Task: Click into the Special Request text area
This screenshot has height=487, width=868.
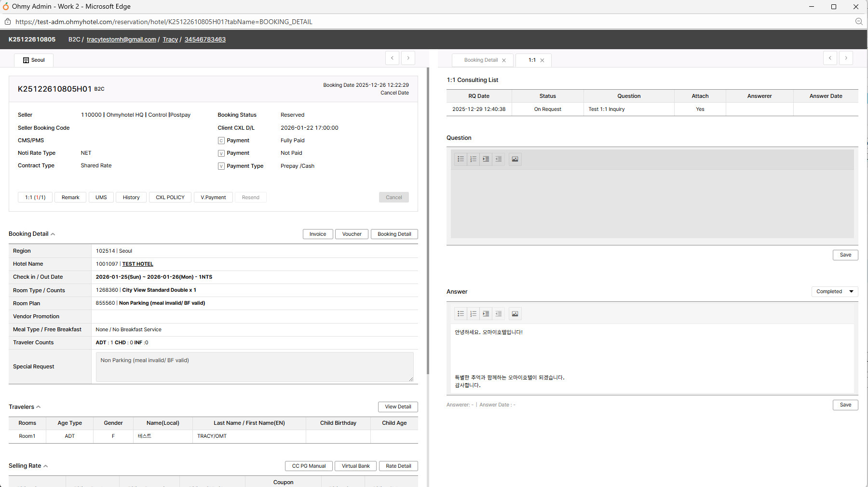Action: [x=254, y=367]
